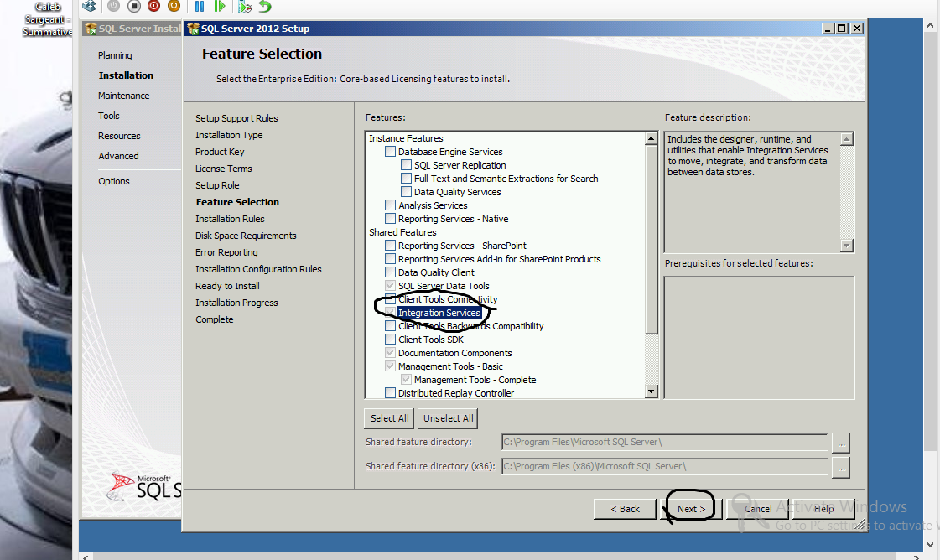Click the Feature description scroll-up arrow

[x=846, y=139]
